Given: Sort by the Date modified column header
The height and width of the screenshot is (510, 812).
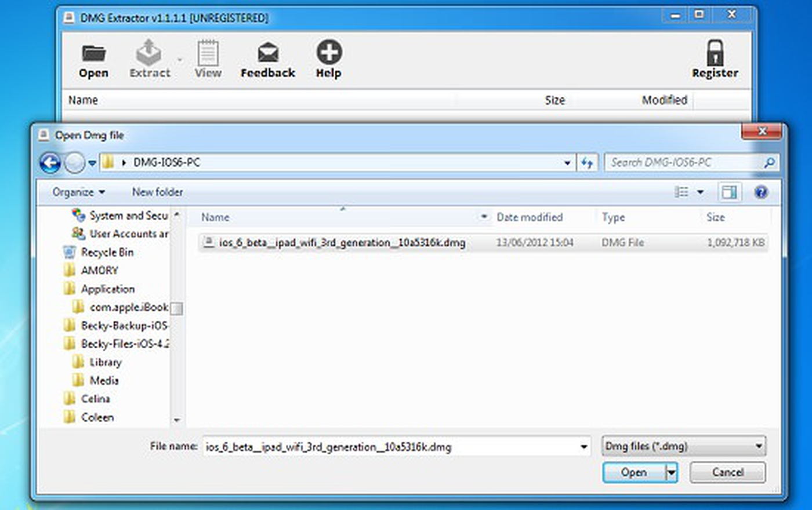Looking at the screenshot, I should (x=530, y=217).
